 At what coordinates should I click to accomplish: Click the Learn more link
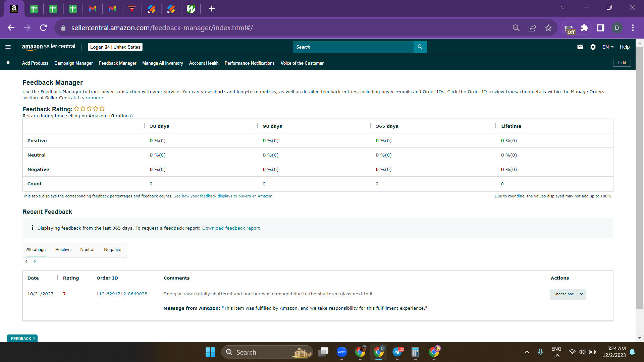[x=90, y=98]
